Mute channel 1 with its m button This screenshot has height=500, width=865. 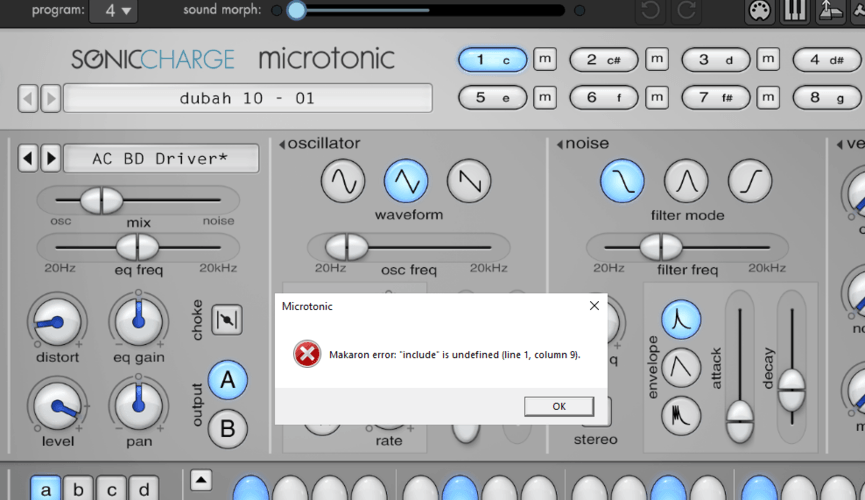tap(545, 59)
